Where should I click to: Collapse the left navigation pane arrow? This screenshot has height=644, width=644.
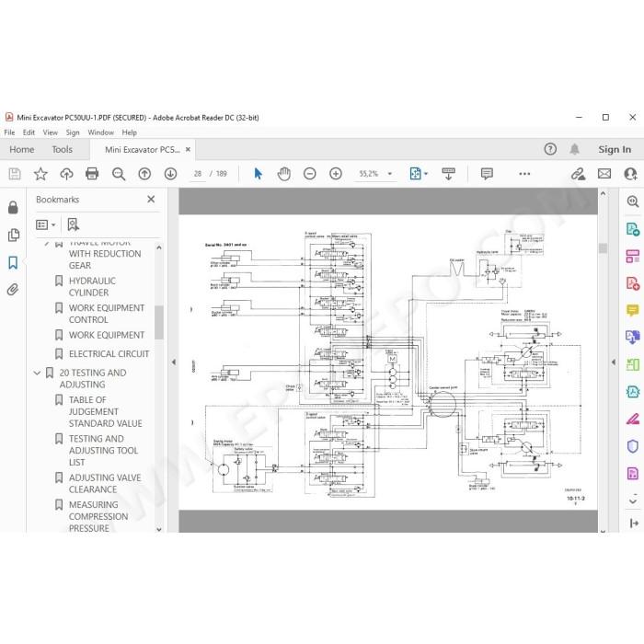174,362
